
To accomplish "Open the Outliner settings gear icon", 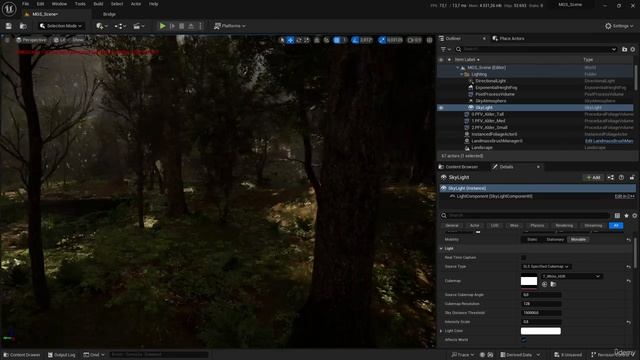I will pos(633,49).
